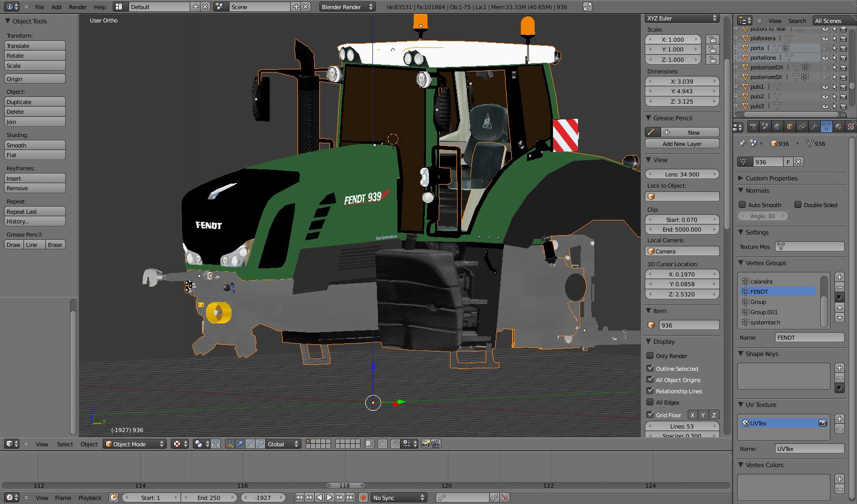Toggle the Relationship Lines checkbox
Image resolution: width=857 pixels, height=504 pixels.
click(x=650, y=391)
